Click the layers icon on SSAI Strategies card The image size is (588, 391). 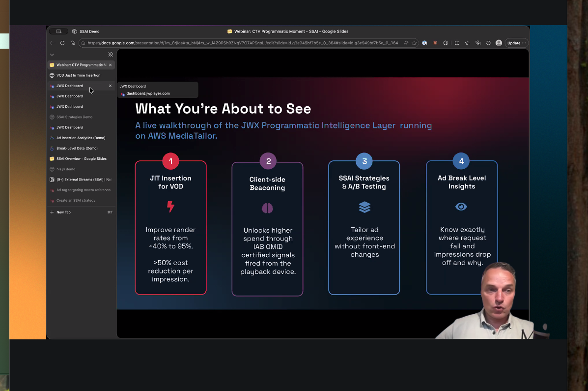click(364, 207)
